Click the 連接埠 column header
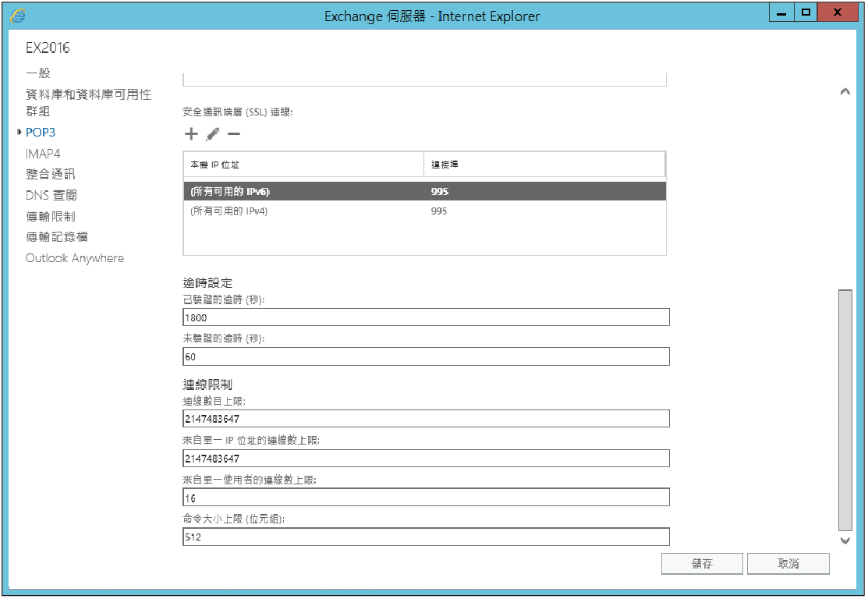Image resolution: width=868 pixels, height=599 pixels. (x=544, y=165)
